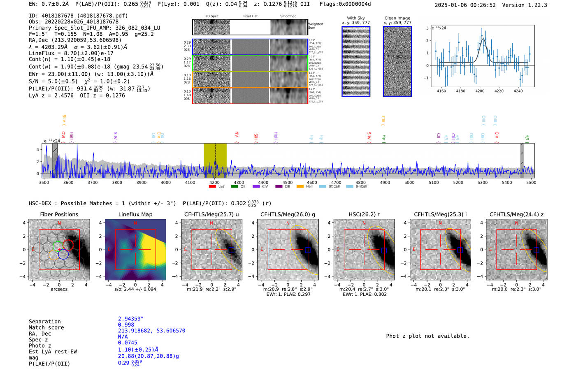Click the With Sky image panel
Screen dimensions: 576x392
point(356,61)
